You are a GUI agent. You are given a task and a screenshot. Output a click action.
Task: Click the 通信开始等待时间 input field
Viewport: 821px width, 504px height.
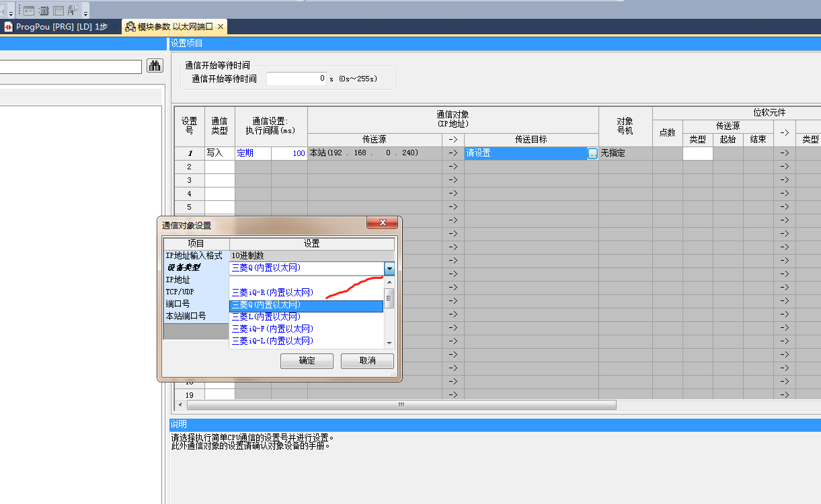297,79
